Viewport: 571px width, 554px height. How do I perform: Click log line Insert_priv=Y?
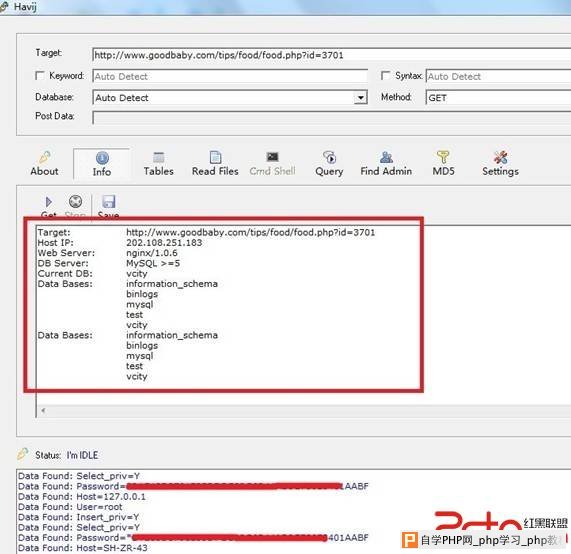79,517
